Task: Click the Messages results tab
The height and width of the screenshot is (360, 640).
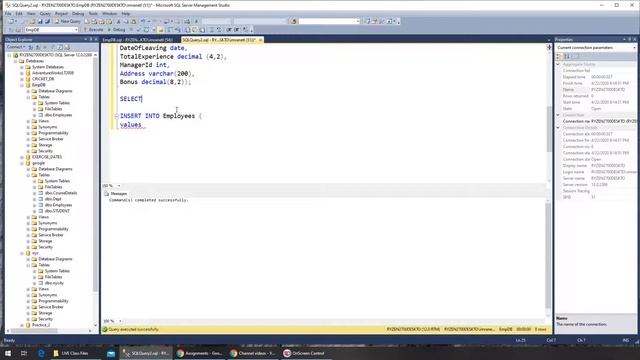Action: (116, 194)
